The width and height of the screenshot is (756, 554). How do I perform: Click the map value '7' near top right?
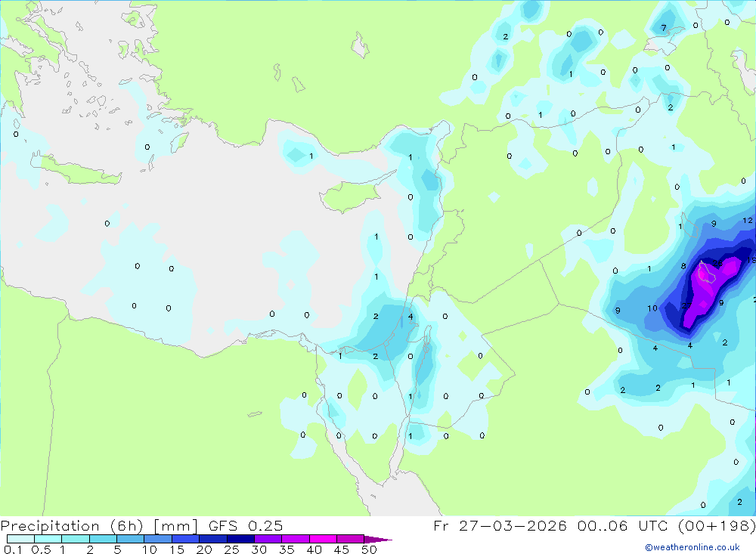pos(664,28)
